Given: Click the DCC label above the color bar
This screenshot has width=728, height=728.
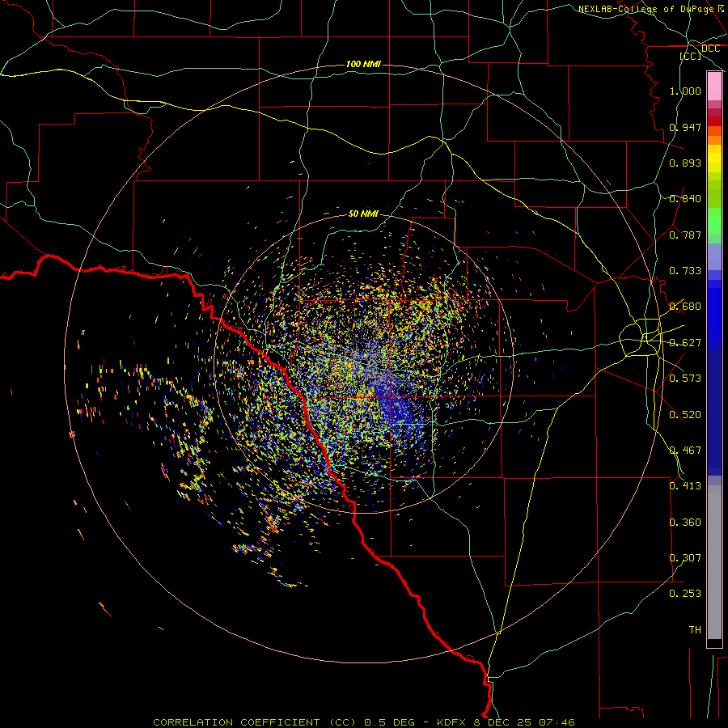Looking at the screenshot, I should click(x=710, y=49).
